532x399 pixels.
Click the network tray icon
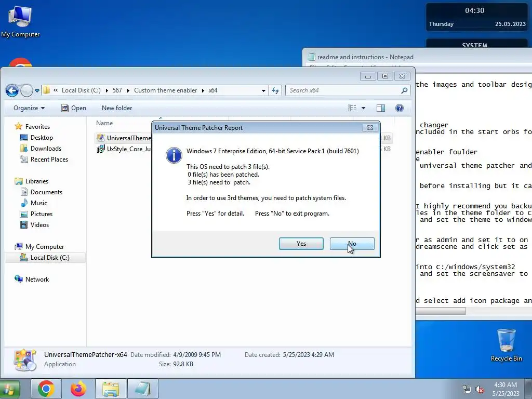tap(467, 389)
